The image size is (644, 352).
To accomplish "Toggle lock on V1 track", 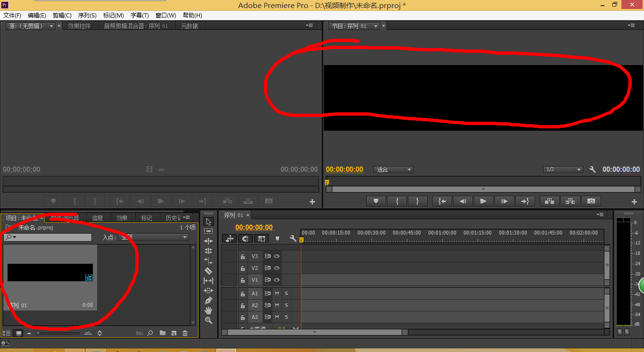I will coord(243,280).
